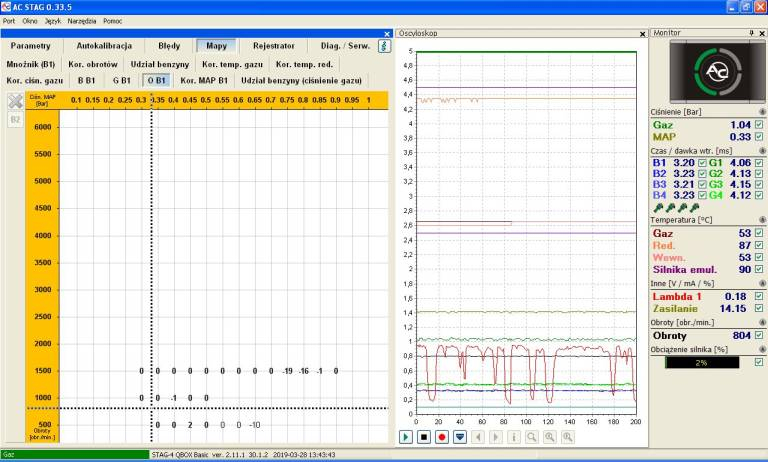
Task: Toggle the MAP pressure checkbox
Action: [x=759, y=137]
